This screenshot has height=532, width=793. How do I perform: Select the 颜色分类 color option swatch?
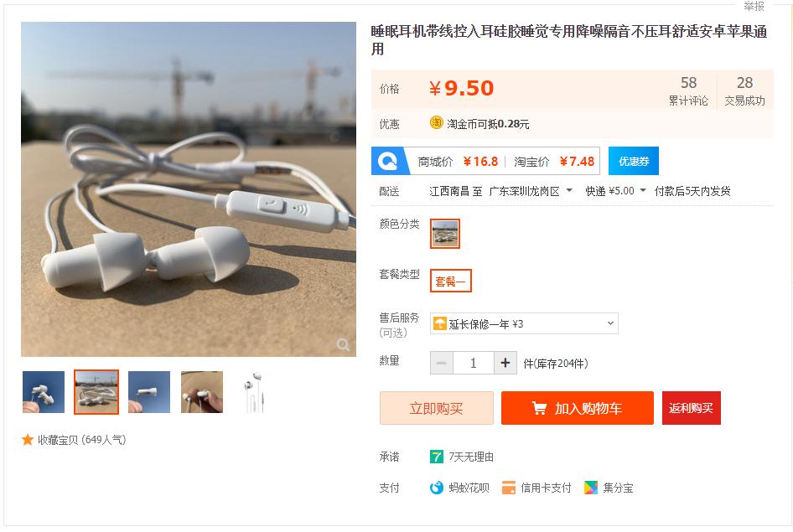point(445,234)
